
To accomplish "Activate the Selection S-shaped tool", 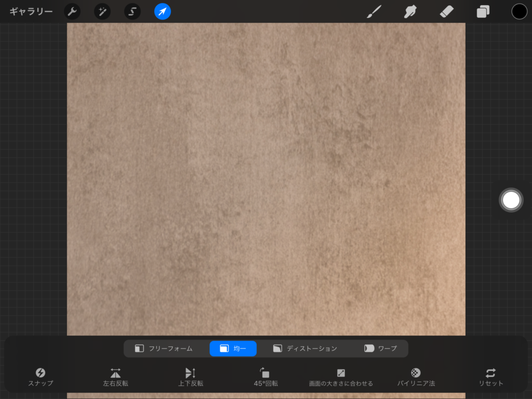I will (x=132, y=11).
